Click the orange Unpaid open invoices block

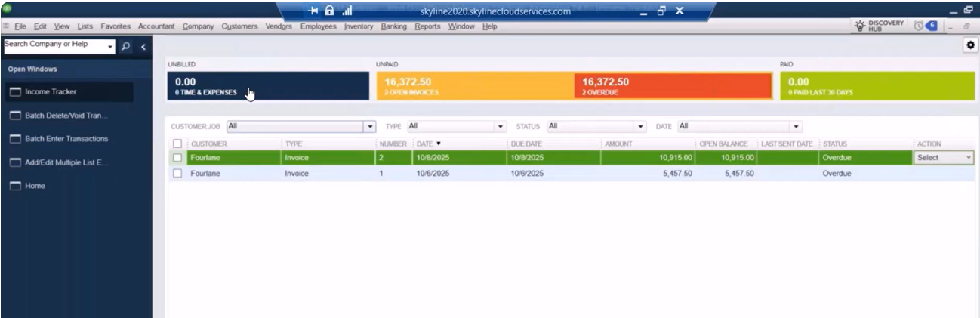[474, 86]
